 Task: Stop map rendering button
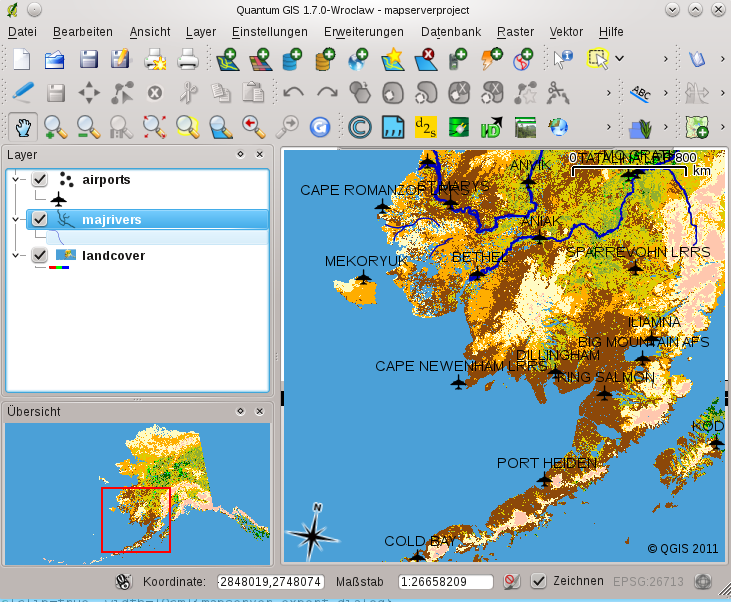511,581
